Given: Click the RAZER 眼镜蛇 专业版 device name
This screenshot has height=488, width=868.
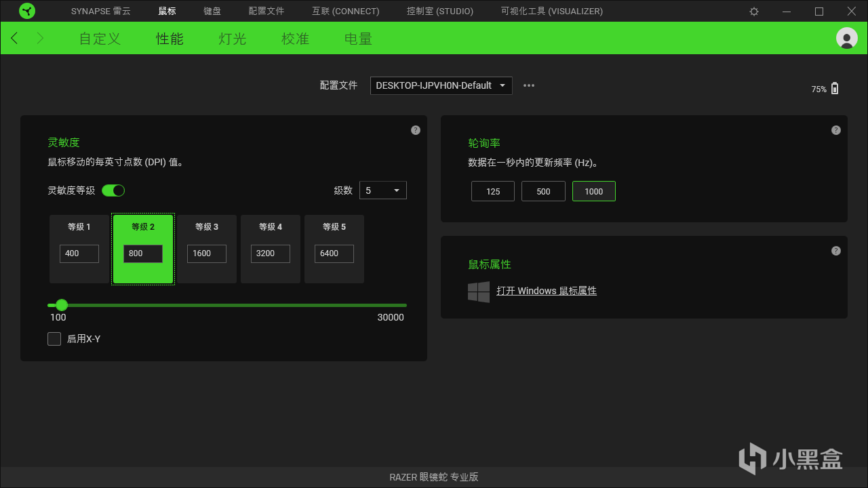Looking at the screenshot, I should [x=434, y=477].
